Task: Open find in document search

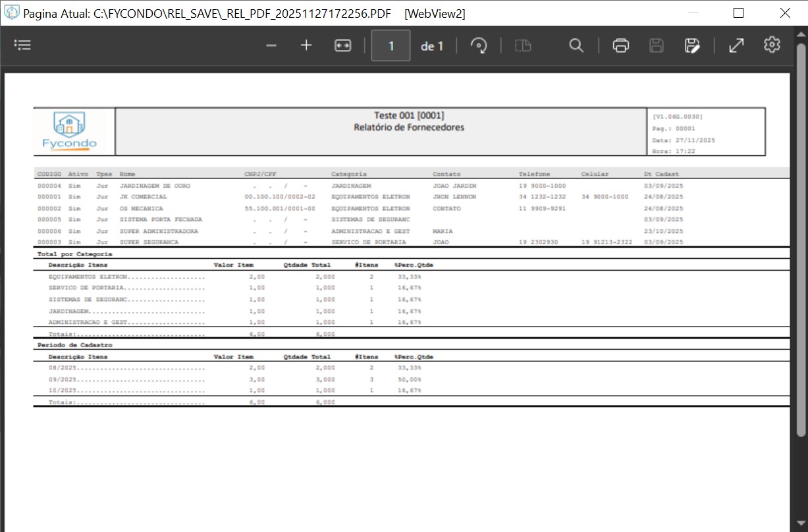Action: (576, 45)
